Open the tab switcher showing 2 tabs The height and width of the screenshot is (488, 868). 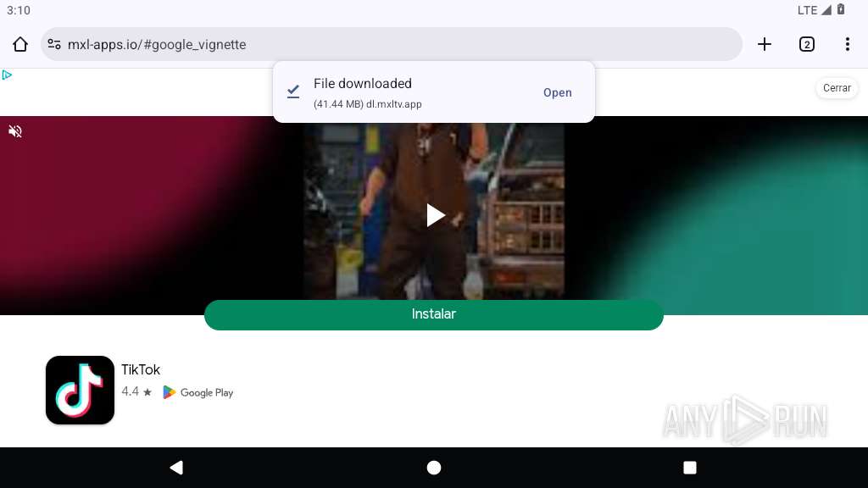pyautogui.click(x=807, y=44)
